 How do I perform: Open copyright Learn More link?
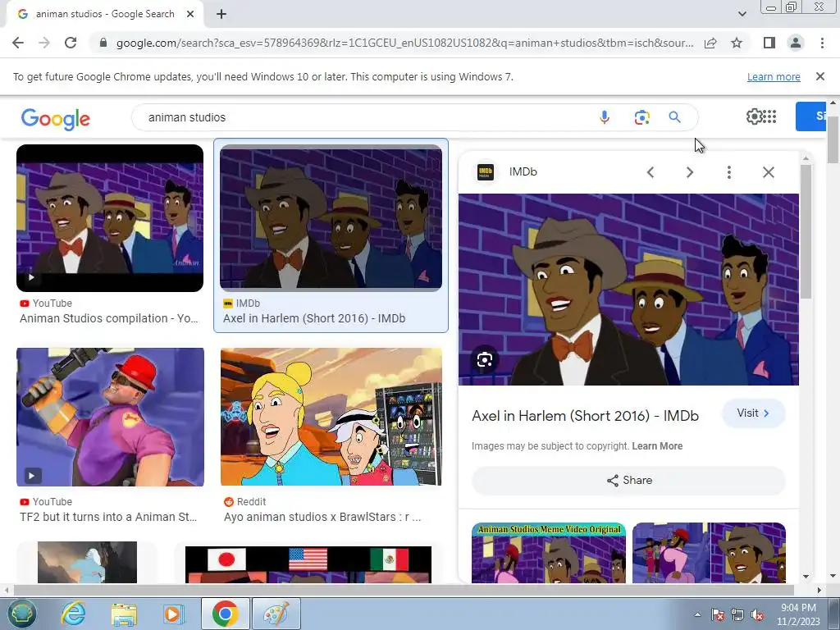click(x=657, y=446)
